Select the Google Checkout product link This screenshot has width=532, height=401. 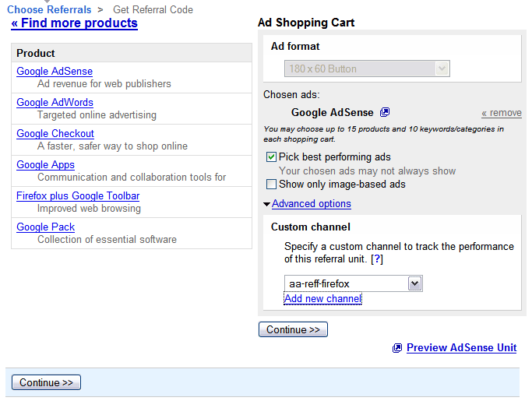point(55,134)
